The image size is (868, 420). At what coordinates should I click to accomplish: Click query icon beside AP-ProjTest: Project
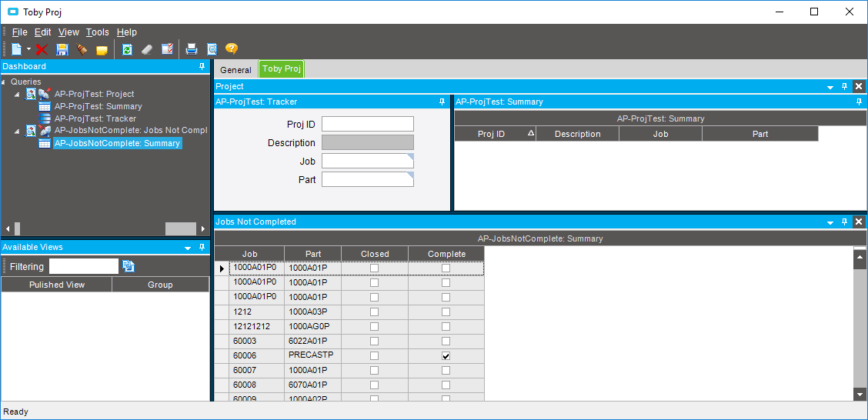pyautogui.click(x=31, y=94)
